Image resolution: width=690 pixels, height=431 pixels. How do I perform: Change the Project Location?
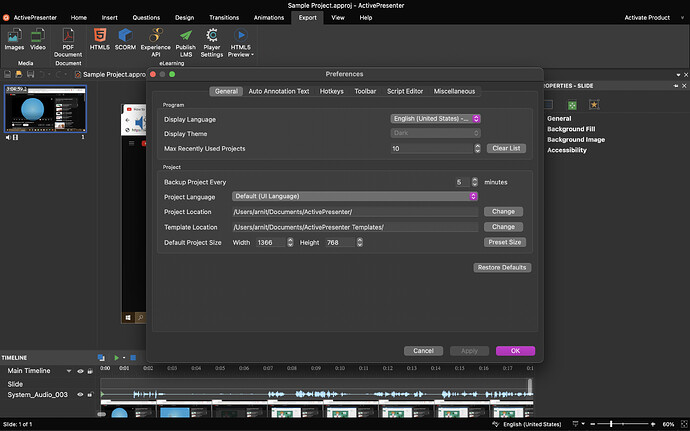click(x=503, y=212)
